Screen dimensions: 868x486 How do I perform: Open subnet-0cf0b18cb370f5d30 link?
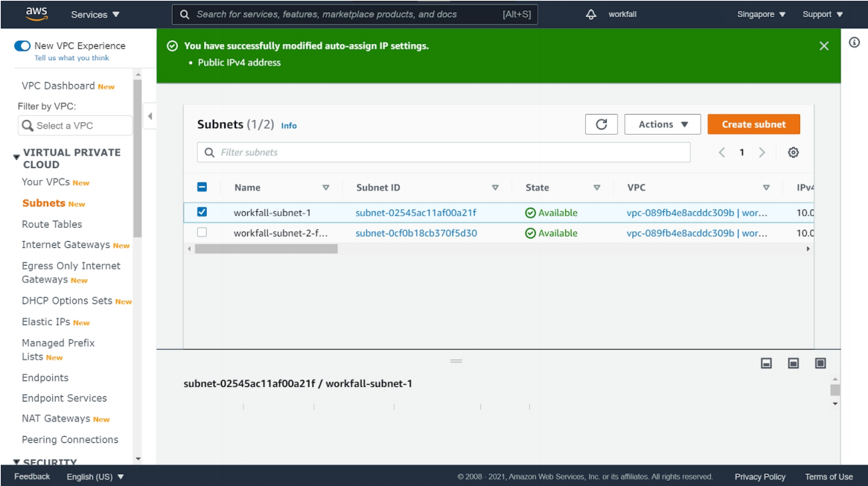pyautogui.click(x=416, y=233)
